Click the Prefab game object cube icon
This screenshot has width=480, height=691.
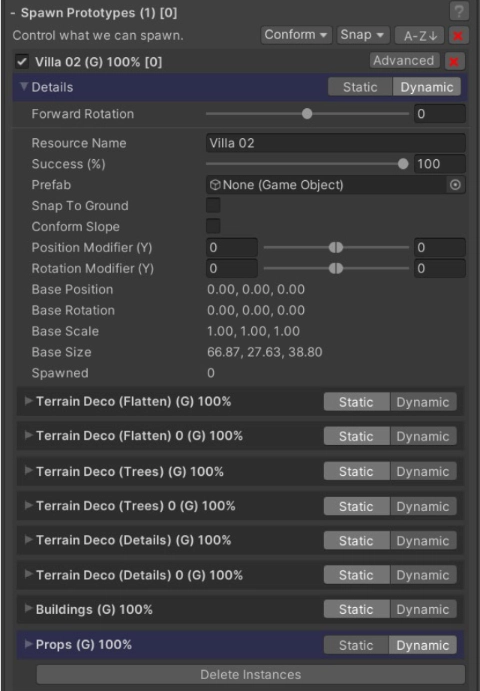point(215,185)
